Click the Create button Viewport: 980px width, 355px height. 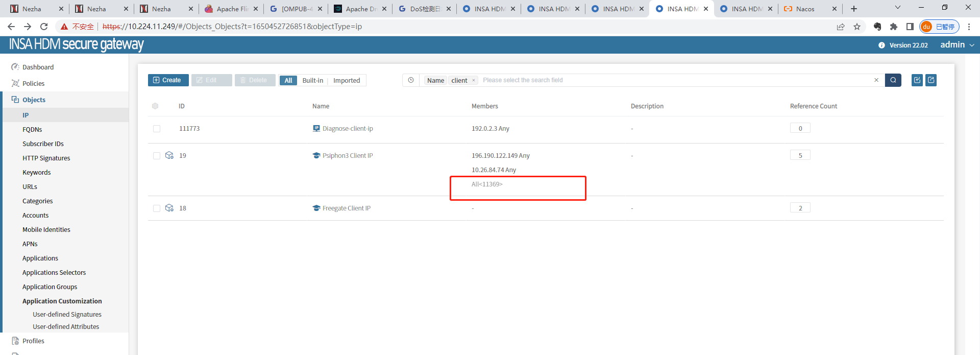click(x=168, y=80)
